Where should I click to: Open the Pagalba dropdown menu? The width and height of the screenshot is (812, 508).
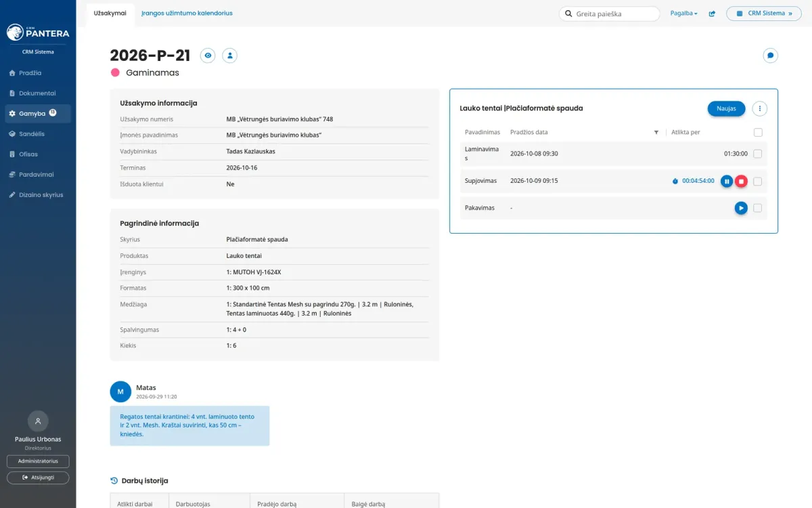pyautogui.click(x=683, y=14)
